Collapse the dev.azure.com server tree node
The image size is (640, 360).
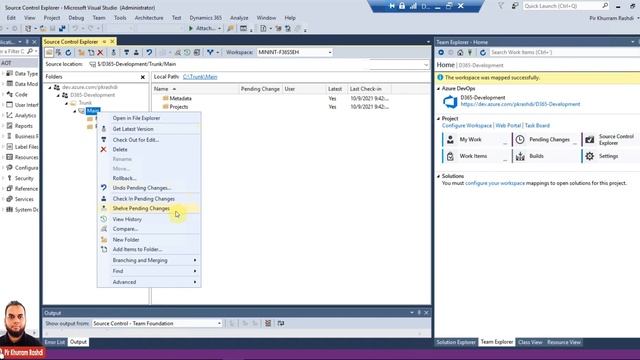tap(50, 87)
